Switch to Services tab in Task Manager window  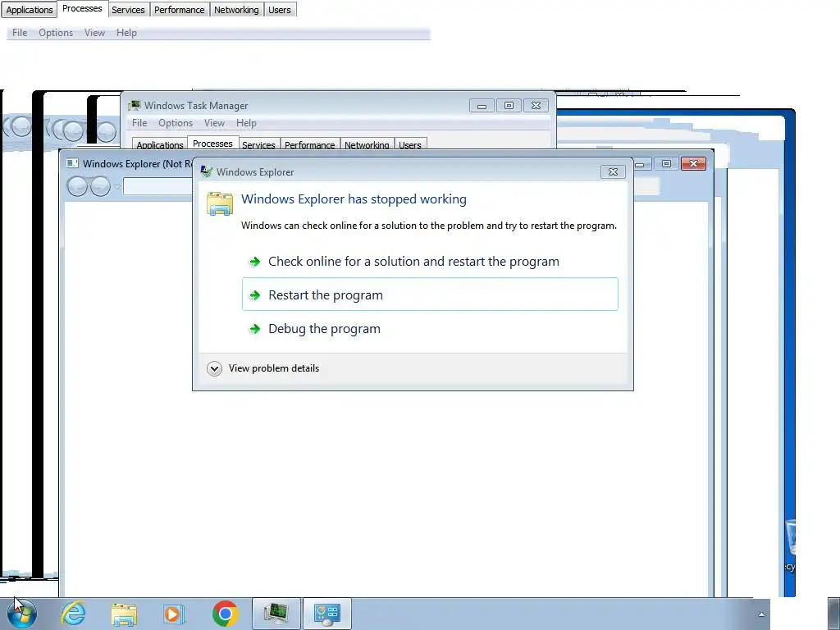coord(258,144)
